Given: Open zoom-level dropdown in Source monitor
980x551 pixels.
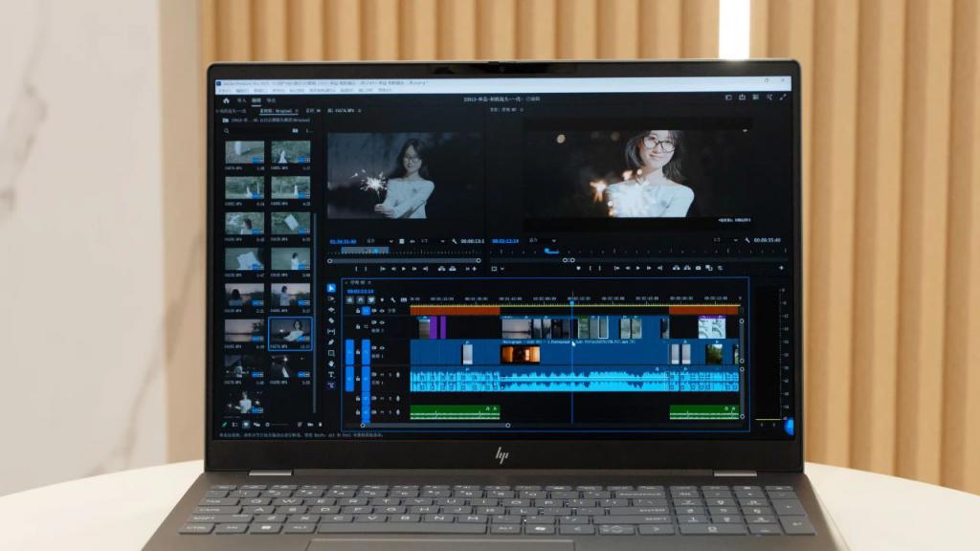Looking at the screenshot, I should [379, 241].
